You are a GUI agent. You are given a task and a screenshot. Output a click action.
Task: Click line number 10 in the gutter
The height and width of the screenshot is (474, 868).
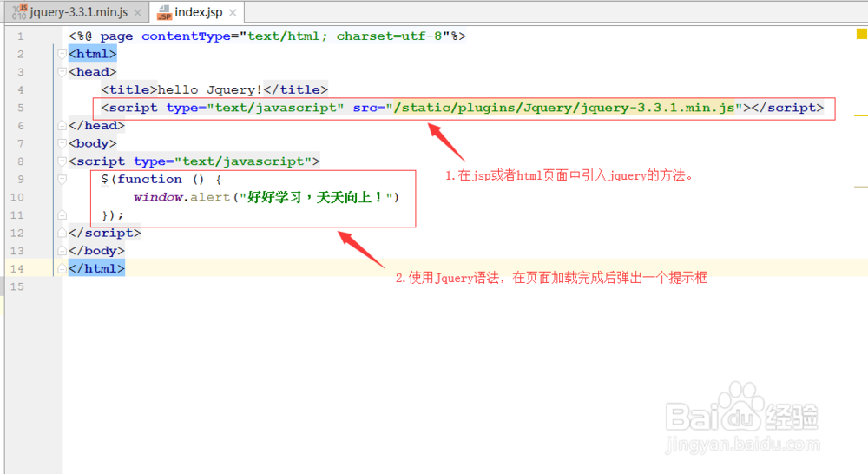(x=17, y=197)
